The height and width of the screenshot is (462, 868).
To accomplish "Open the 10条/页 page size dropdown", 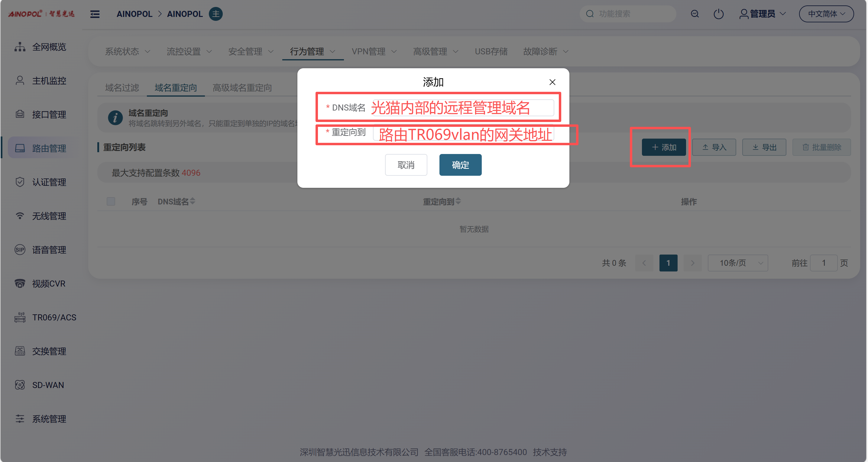I will (x=738, y=263).
